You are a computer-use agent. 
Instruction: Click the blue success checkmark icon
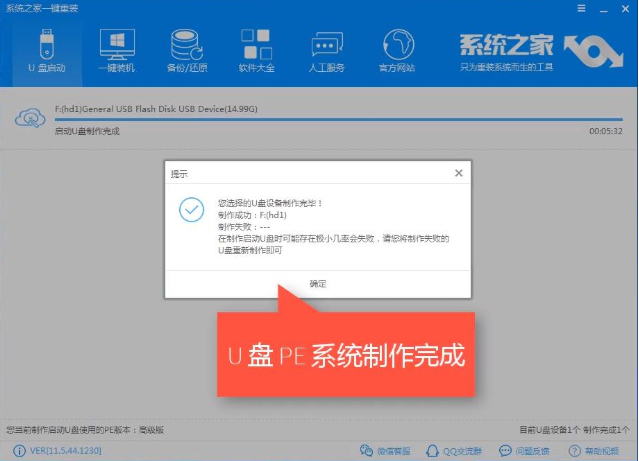191,210
